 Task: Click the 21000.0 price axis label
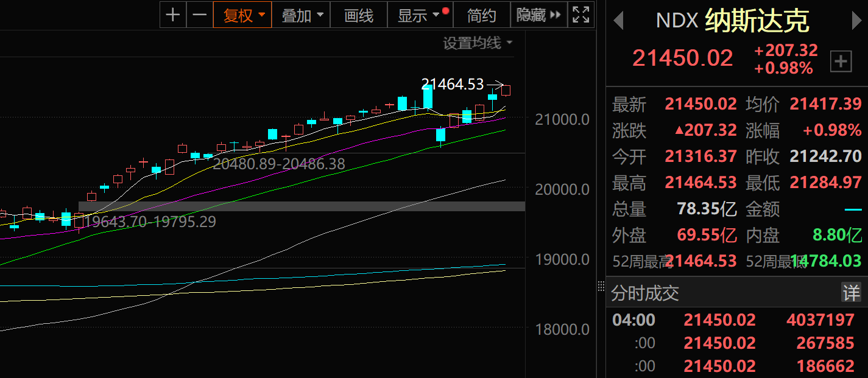click(562, 119)
